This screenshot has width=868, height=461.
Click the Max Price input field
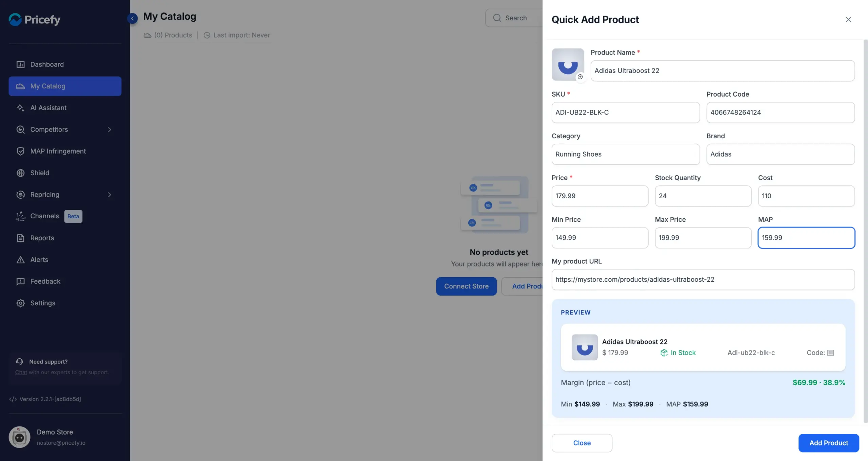coord(703,238)
